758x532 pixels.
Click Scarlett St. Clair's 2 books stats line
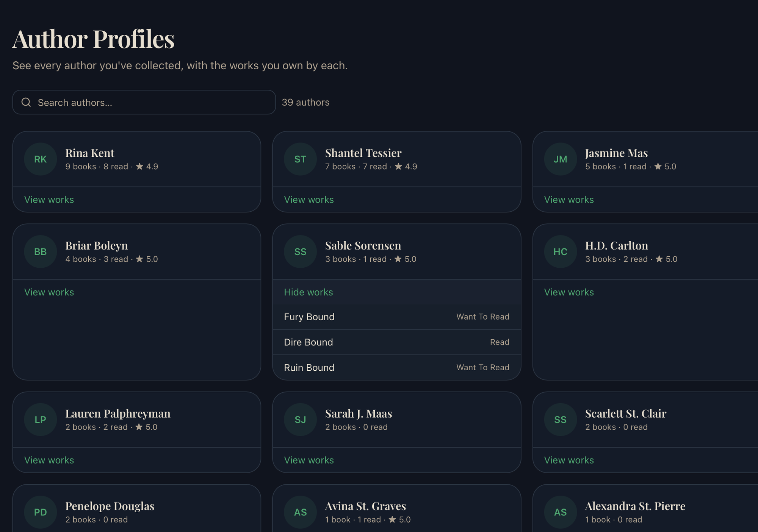616,427
